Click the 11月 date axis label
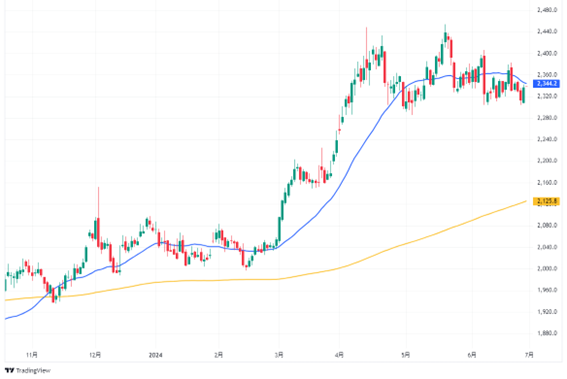Screen dimensions: 567x379 click(x=32, y=355)
